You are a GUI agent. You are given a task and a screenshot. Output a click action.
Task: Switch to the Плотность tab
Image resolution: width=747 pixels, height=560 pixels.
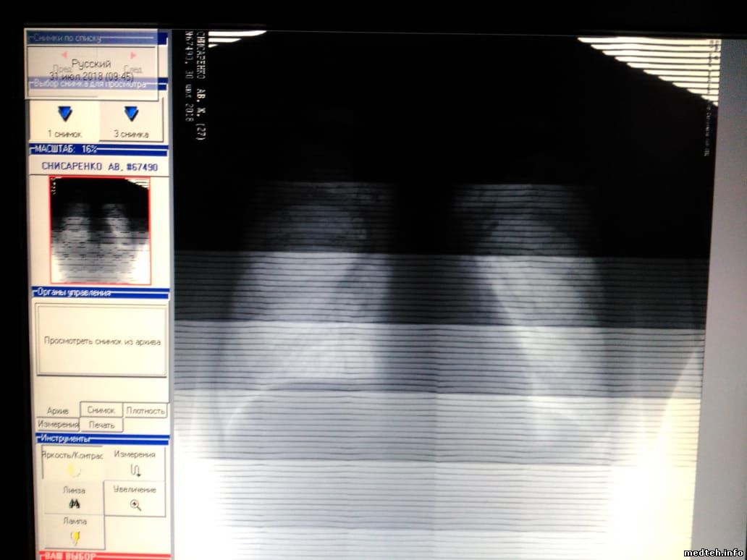coord(145,410)
